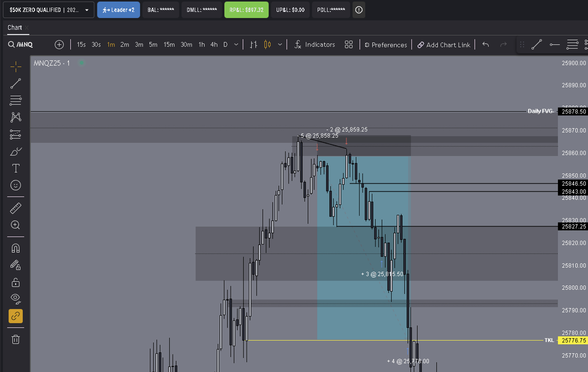Undo the last chart action
The image size is (588, 372).
[x=486, y=45]
